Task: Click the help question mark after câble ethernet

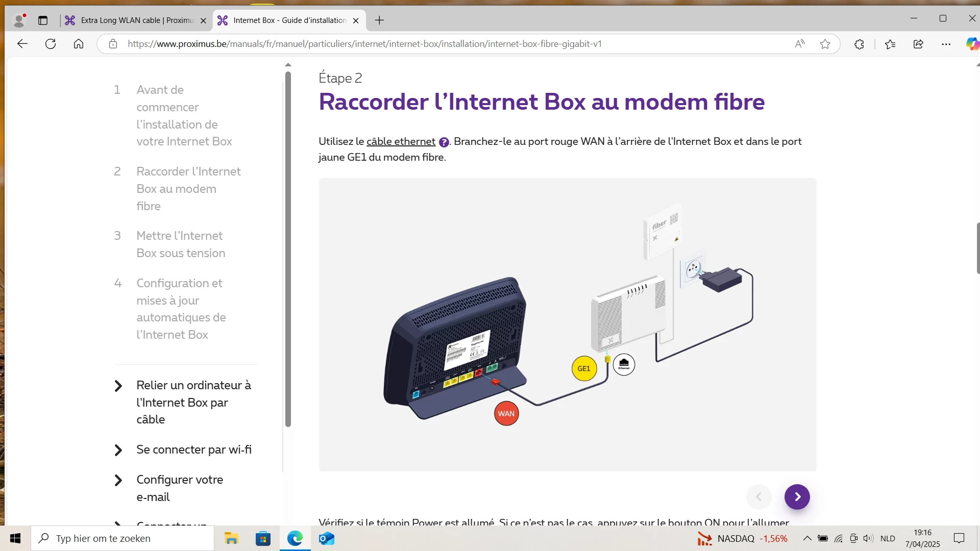Action: [x=444, y=142]
